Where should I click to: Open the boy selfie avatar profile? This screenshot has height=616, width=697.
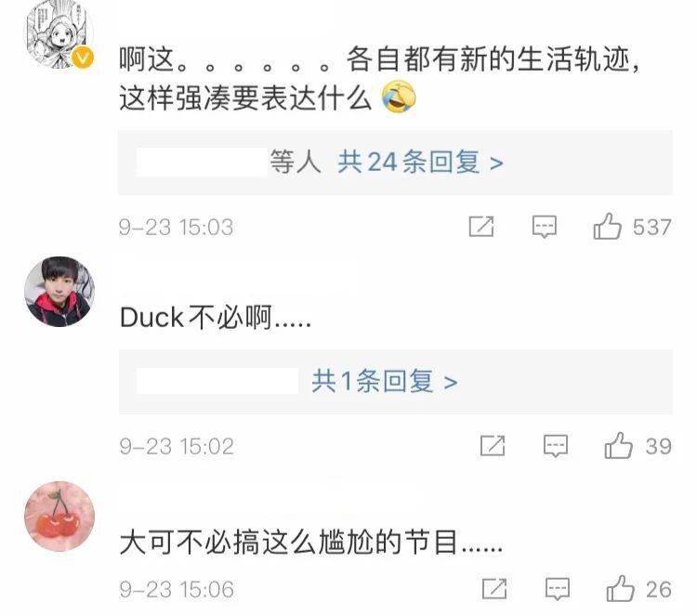(59, 292)
